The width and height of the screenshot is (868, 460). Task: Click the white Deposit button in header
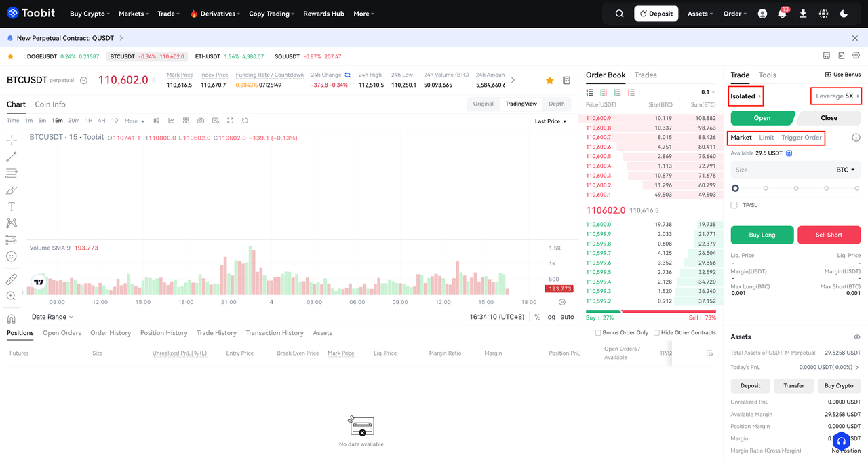pos(656,14)
